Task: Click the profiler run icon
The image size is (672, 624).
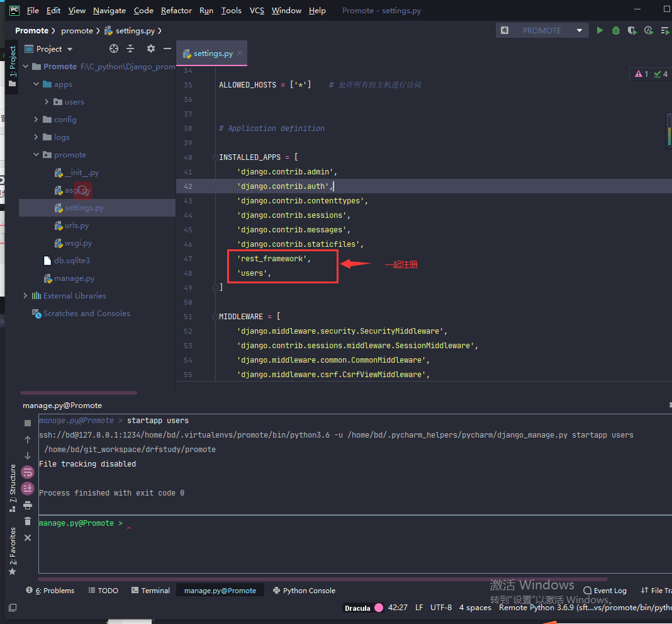Action: pyautogui.click(x=649, y=30)
